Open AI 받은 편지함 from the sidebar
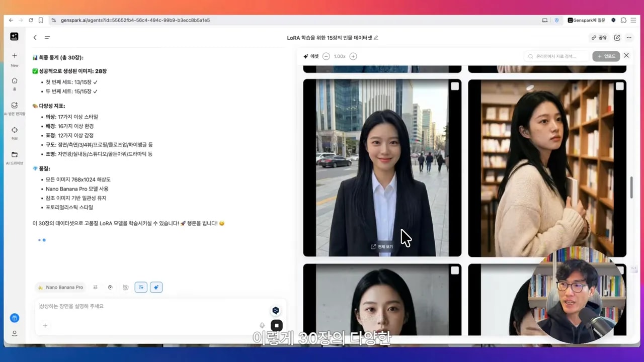This screenshot has width=644, height=362. pos(15,107)
